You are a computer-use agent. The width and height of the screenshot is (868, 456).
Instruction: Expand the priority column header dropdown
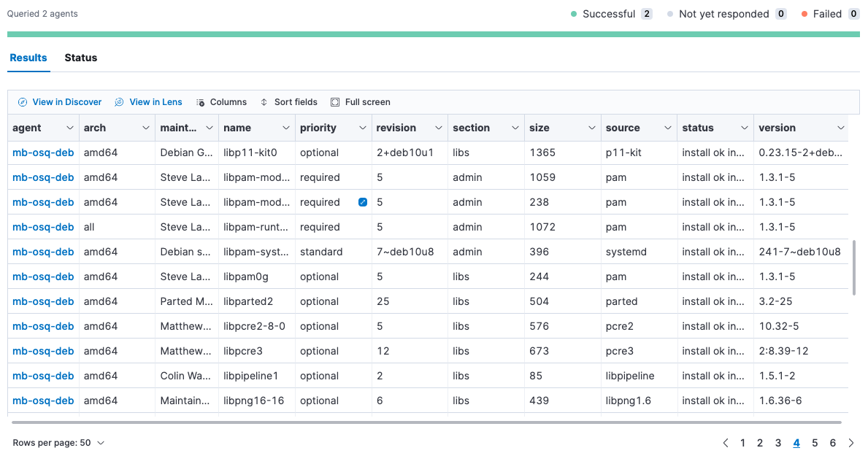click(362, 128)
